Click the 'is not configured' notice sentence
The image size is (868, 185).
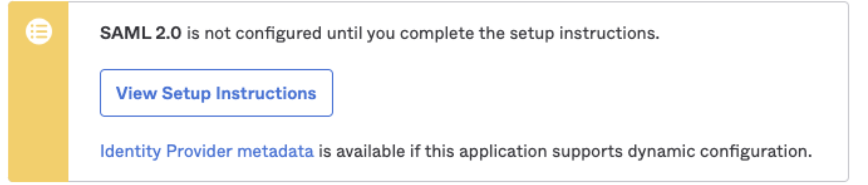coord(379,33)
